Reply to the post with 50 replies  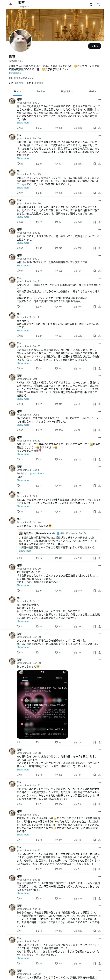(x=20, y=128)
